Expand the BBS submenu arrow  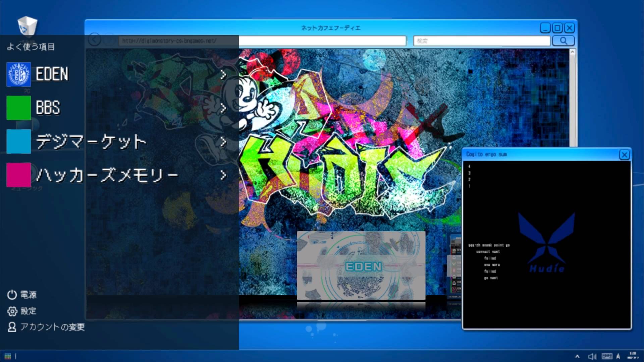point(223,108)
